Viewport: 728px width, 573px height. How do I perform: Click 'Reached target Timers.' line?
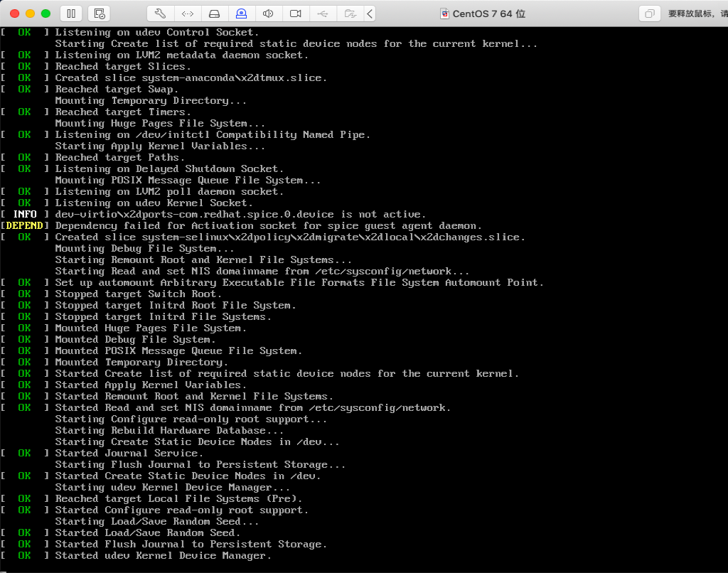(122, 112)
